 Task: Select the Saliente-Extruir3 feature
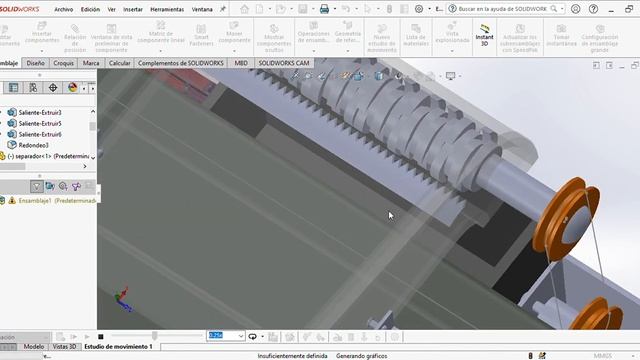tap(40, 112)
